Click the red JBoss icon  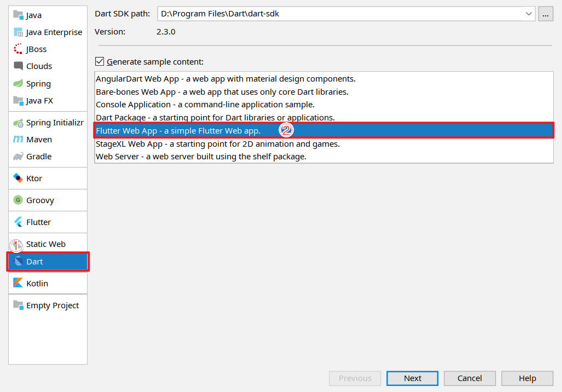pos(18,49)
